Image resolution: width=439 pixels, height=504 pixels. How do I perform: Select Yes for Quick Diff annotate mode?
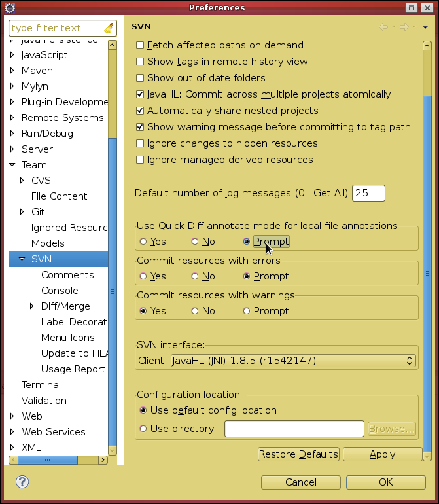coord(143,242)
